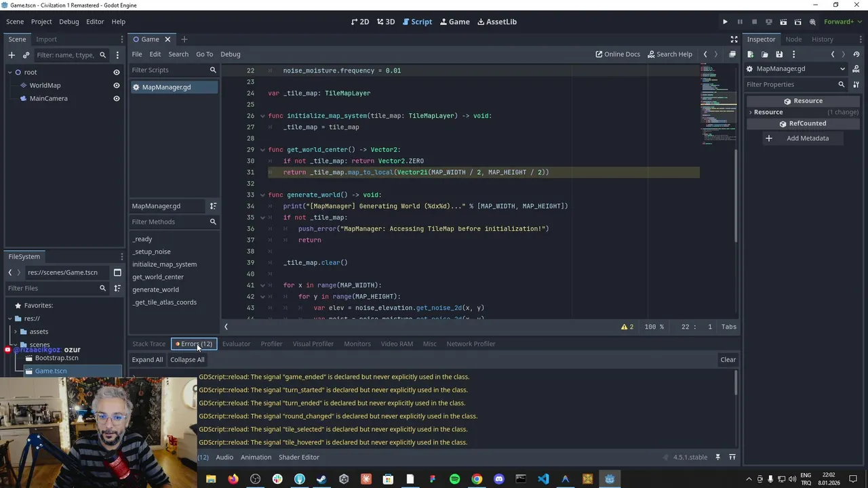Screen dimensions: 868x488
Task: Switch to the Node dock tab
Action: [793, 39]
